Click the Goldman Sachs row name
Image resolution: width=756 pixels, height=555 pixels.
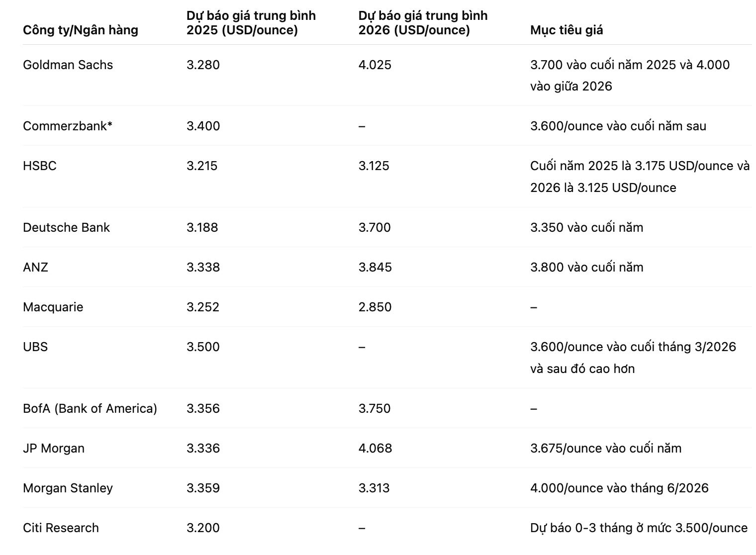(x=68, y=65)
